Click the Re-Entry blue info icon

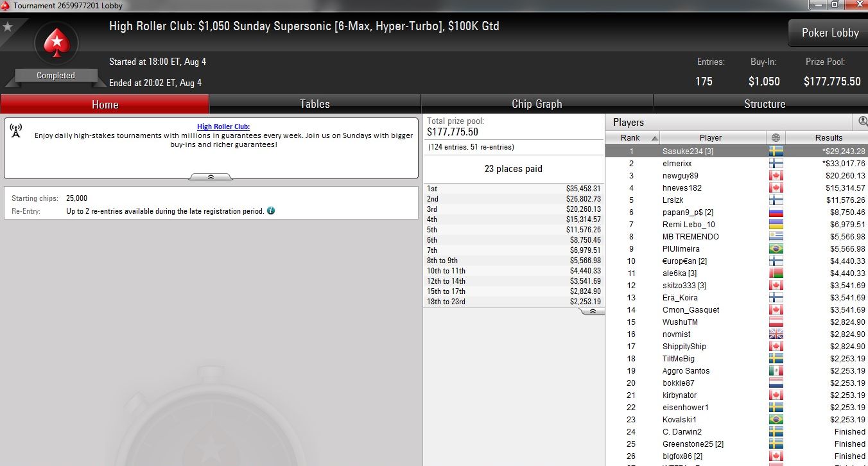[x=271, y=211]
